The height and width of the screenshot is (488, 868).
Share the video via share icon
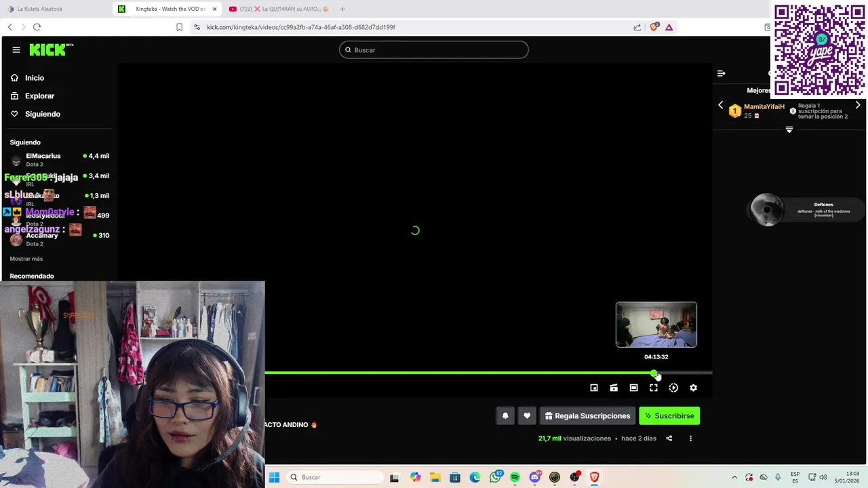coord(669,439)
